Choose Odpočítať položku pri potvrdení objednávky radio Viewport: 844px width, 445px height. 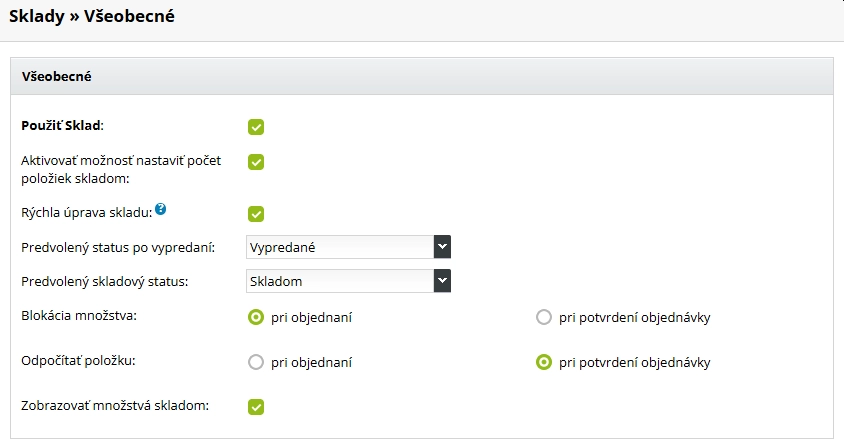click(544, 362)
